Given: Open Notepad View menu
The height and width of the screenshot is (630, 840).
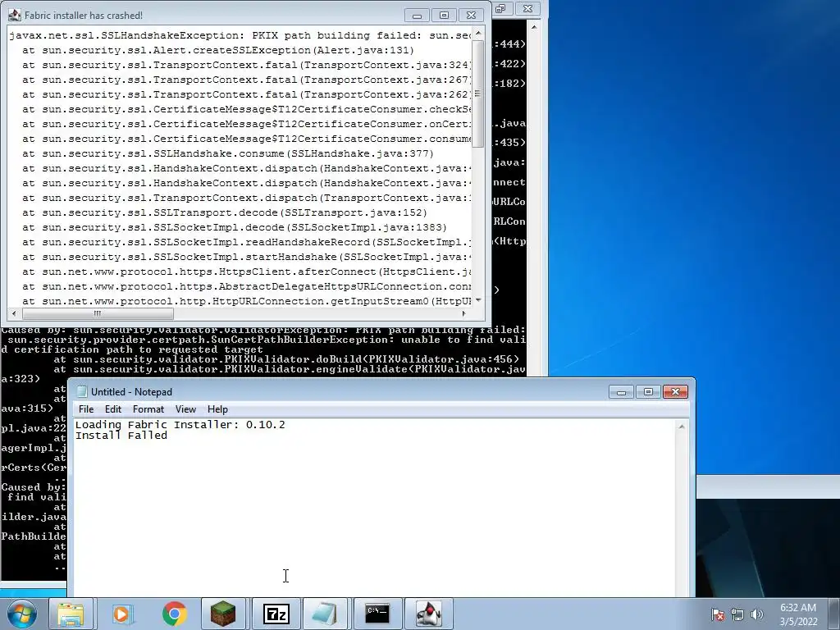Looking at the screenshot, I should point(185,409).
